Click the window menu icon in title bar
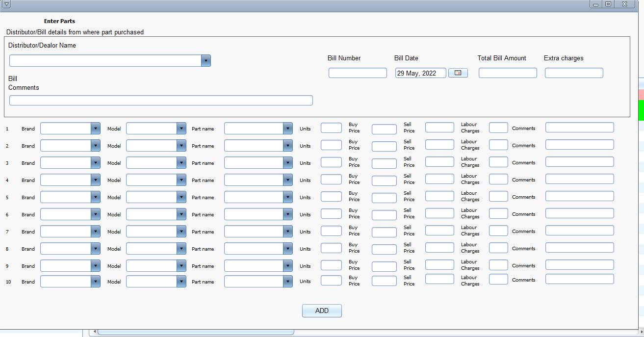Image resolution: width=644 pixels, height=337 pixels. pyautogui.click(x=6, y=4)
